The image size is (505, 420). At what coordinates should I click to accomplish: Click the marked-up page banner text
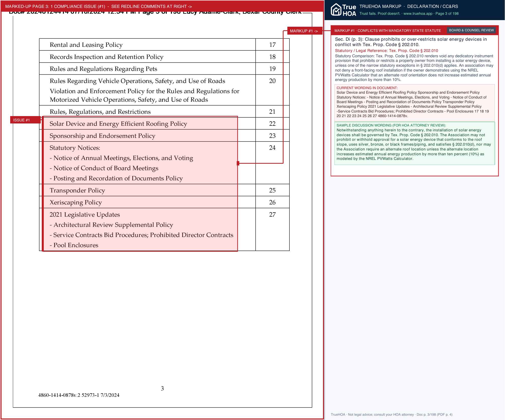(99, 6)
